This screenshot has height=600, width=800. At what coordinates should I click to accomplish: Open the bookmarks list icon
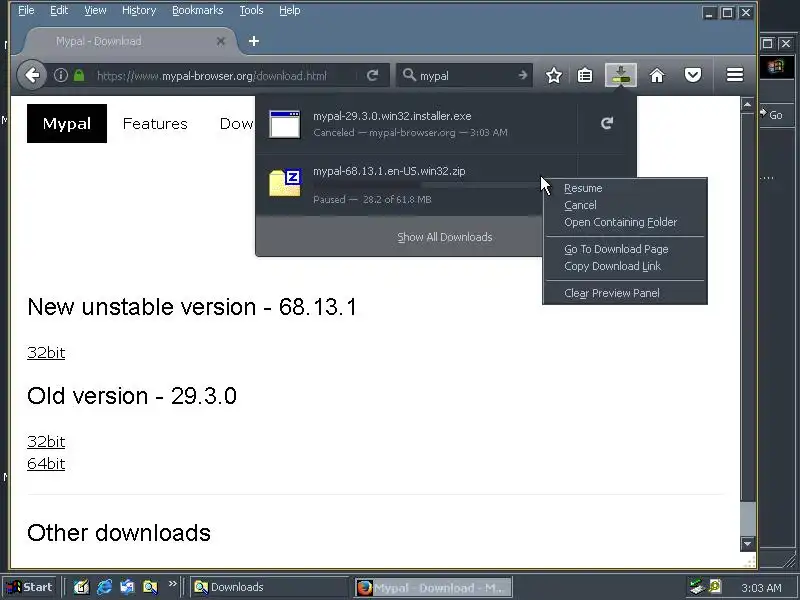pos(585,76)
